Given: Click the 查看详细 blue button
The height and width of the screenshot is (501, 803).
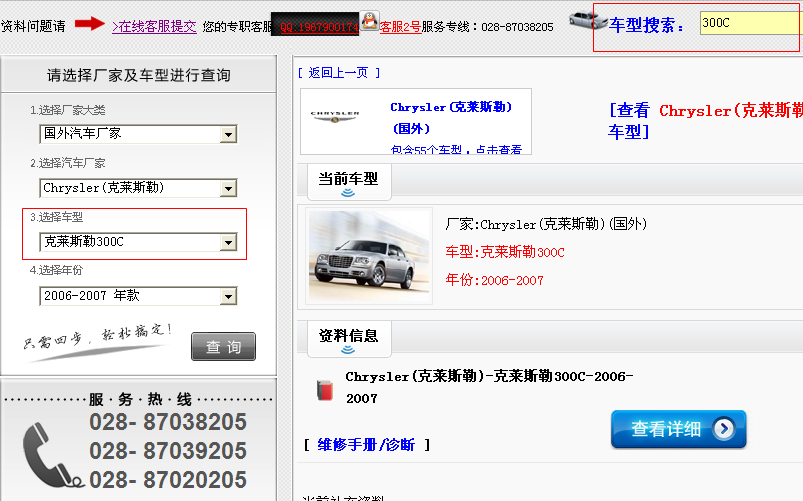Looking at the screenshot, I should point(679,429).
